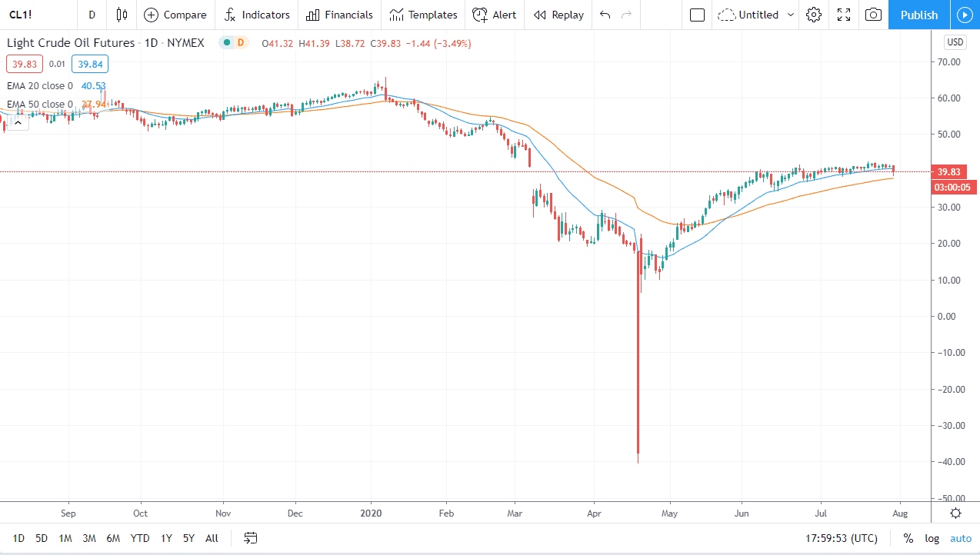Create an Alert with clock icon
This screenshot has width=980, height=555.
[495, 15]
